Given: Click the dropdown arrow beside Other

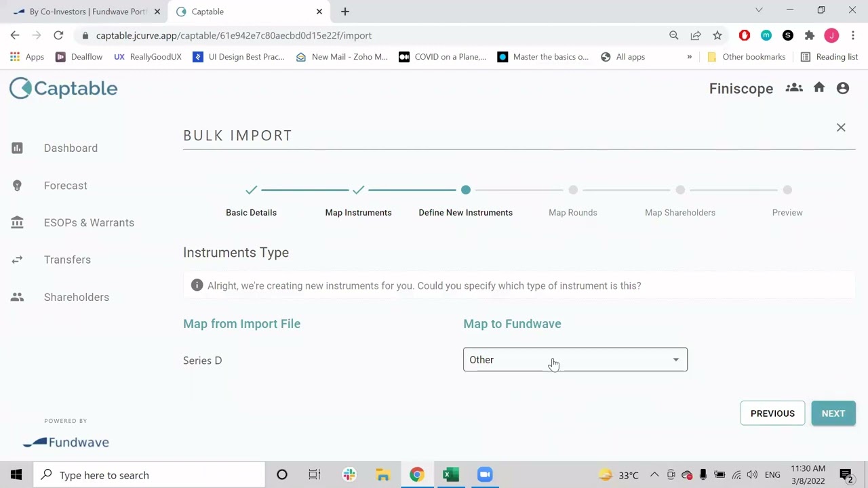Looking at the screenshot, I should pyautogui.click(x=676, y=360).
